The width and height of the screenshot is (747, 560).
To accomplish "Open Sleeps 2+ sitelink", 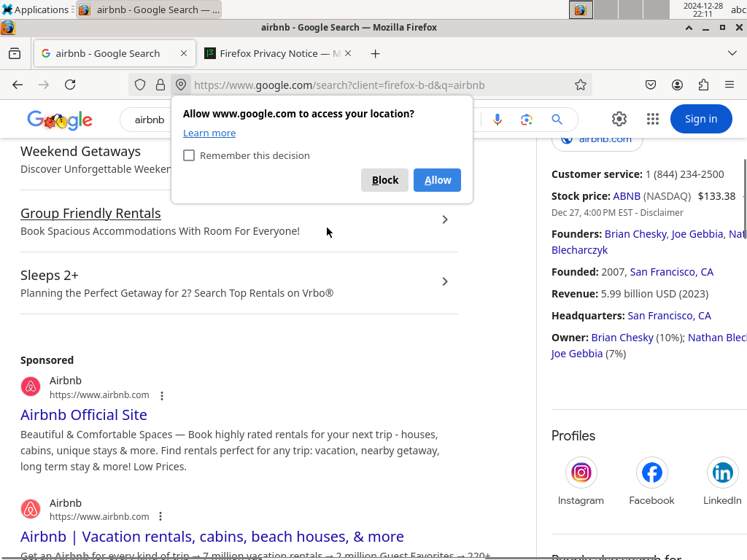I will point(50,275).
